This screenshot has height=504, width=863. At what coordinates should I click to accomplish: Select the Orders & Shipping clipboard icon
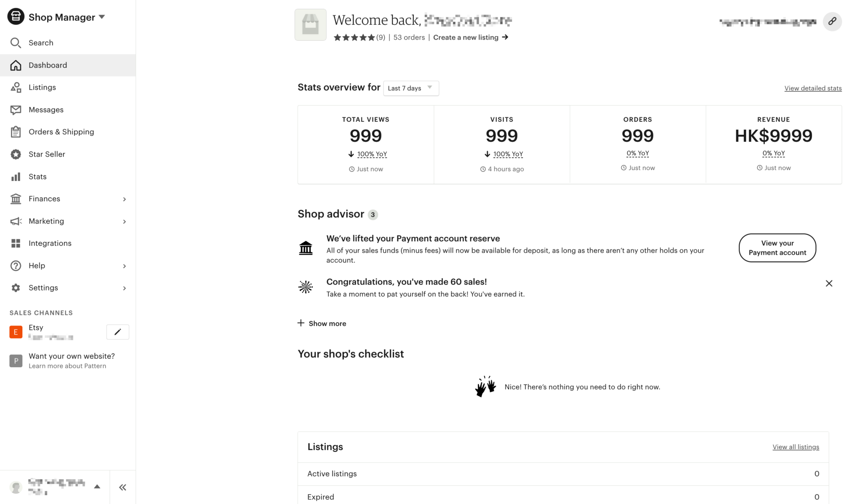click(16, 131)
